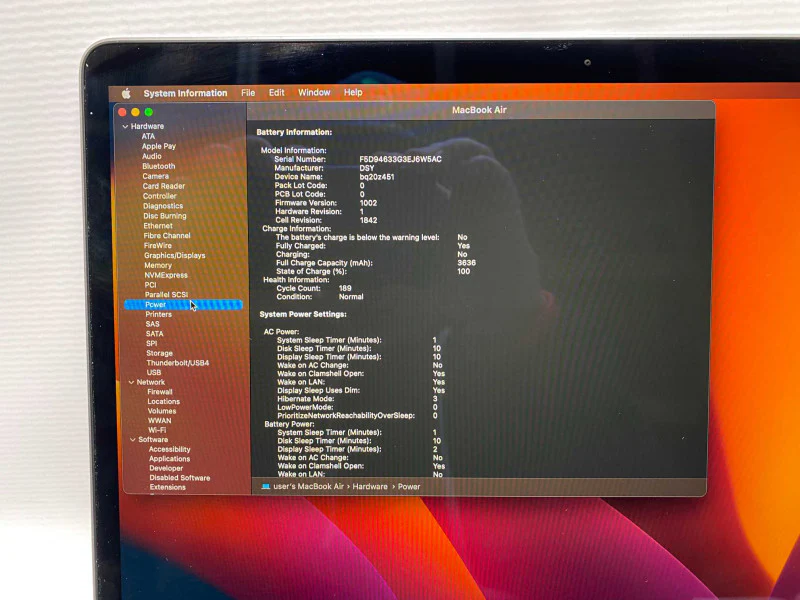Click the yellow minimize window button
Image resolution: width=800 pixels, height=600 pixels.
pos(135,112)
